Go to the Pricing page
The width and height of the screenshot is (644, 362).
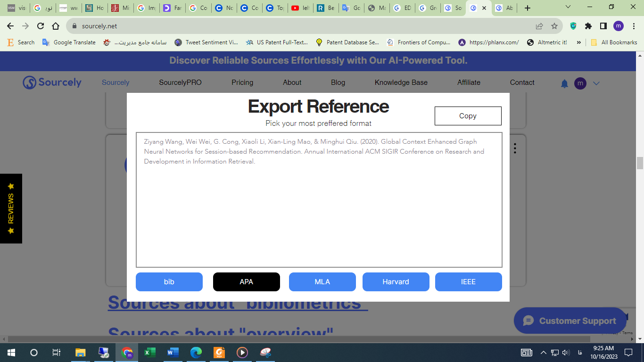(x=242, y=82)
